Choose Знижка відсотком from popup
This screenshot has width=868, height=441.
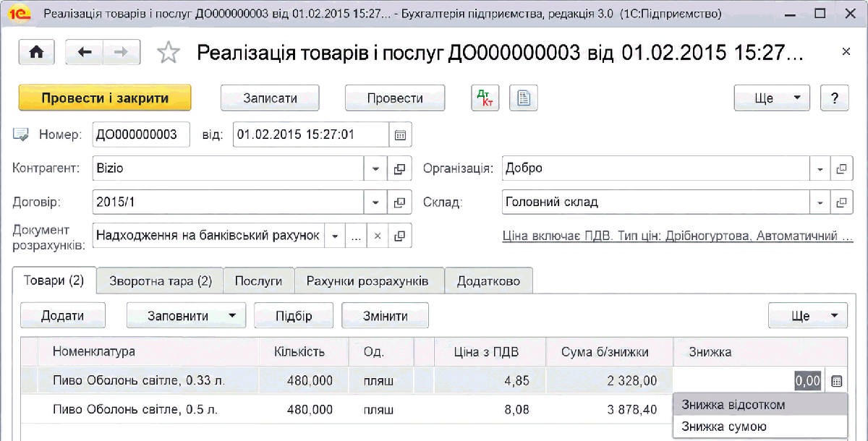[x=759, y=405]
